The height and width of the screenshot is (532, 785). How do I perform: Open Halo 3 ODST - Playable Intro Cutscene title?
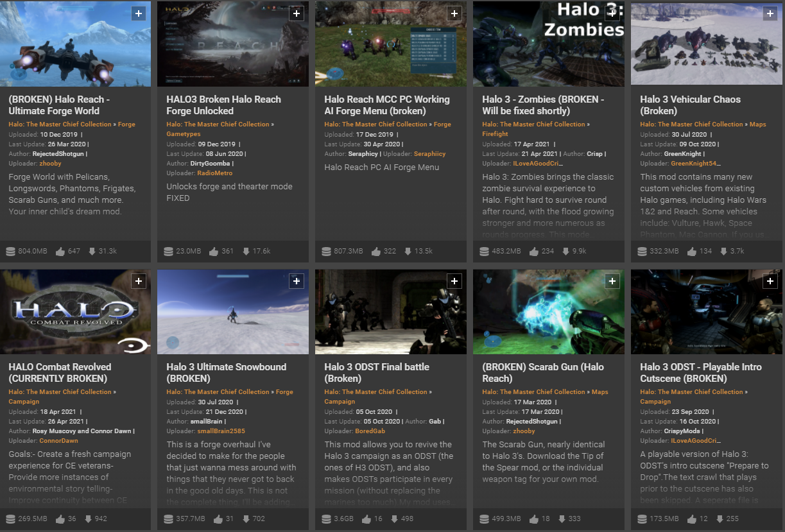(701, 373)
